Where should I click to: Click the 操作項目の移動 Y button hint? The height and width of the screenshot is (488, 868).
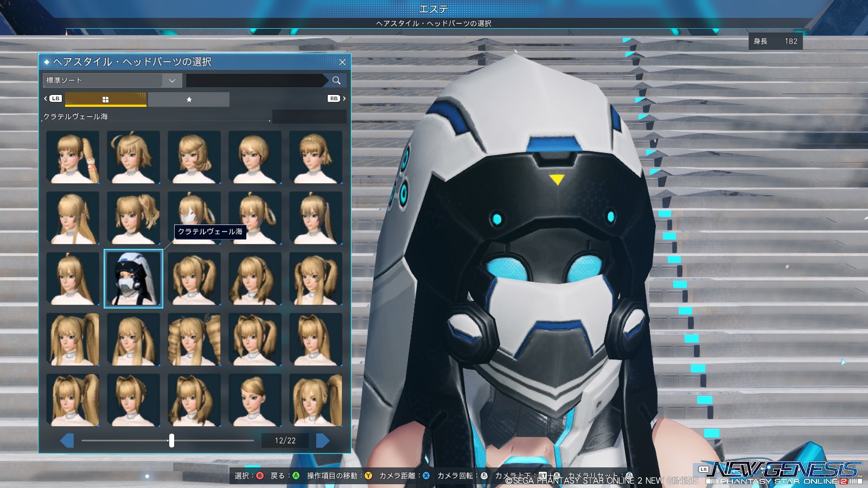click(340, 476)
